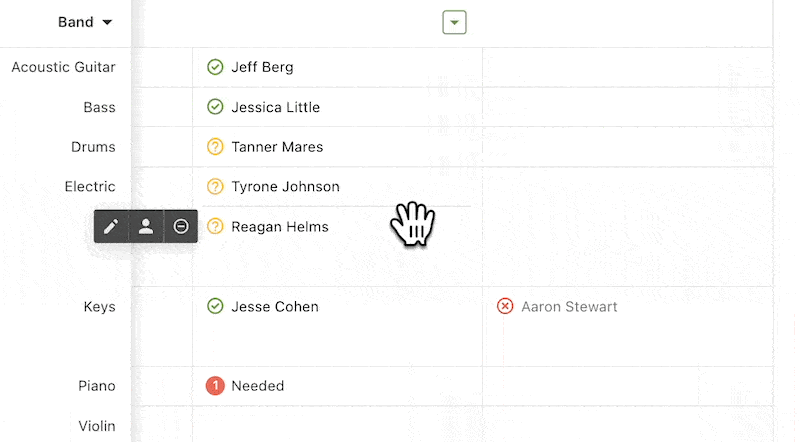Screen dimensions: 800x442
Task: Click Tanner Mares' pending question icon
Action: 215,146
